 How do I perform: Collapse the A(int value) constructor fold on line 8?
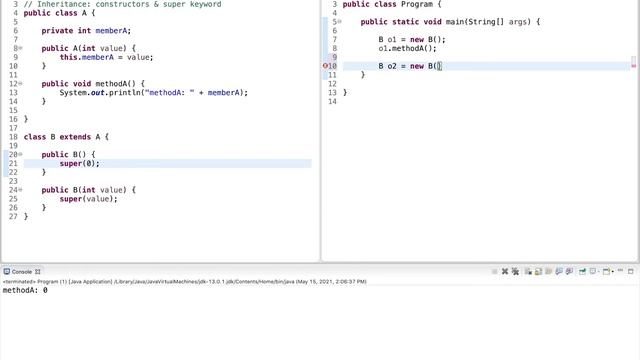pyautogui.click(x=20, y=48)
